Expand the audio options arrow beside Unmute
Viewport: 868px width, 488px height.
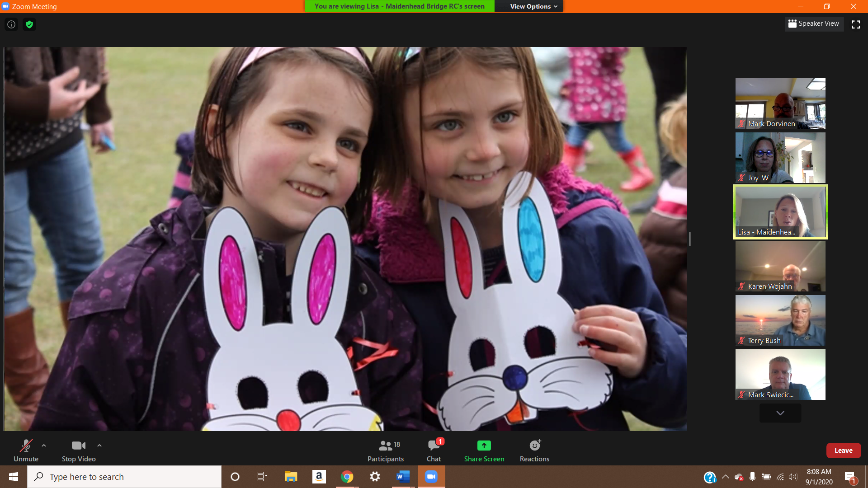click(44, 446)
